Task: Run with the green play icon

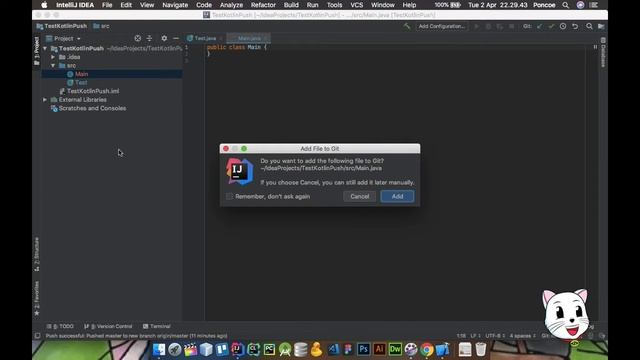Action: pos(476,26)
